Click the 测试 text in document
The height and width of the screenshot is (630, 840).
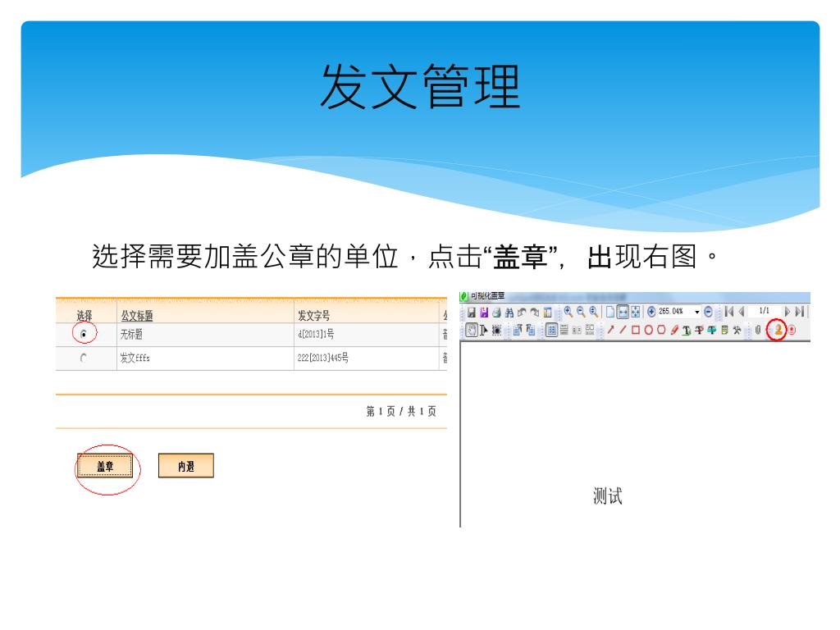pos(608,496)
